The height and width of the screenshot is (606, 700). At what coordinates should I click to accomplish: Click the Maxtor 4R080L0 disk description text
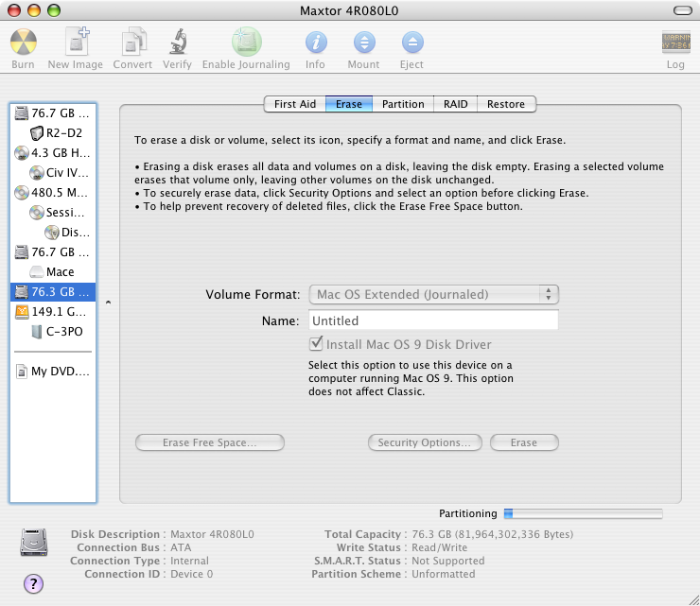[x=212, y=534]
